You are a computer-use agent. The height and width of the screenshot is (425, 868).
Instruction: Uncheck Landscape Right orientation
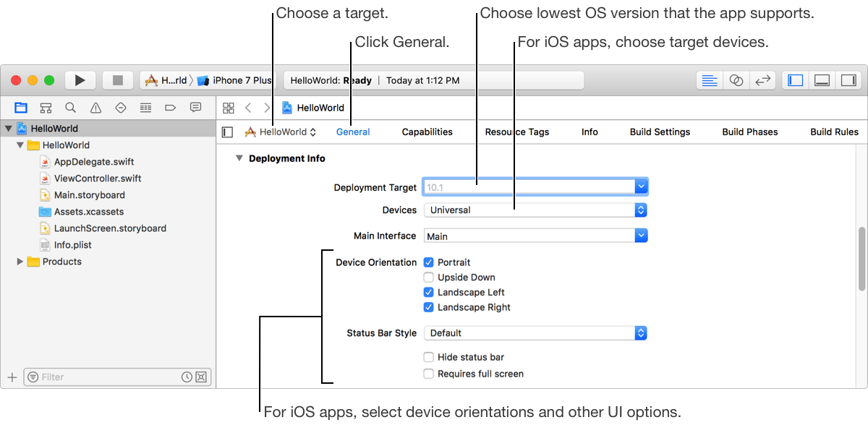pyautogui.click(x=428, y=307)
